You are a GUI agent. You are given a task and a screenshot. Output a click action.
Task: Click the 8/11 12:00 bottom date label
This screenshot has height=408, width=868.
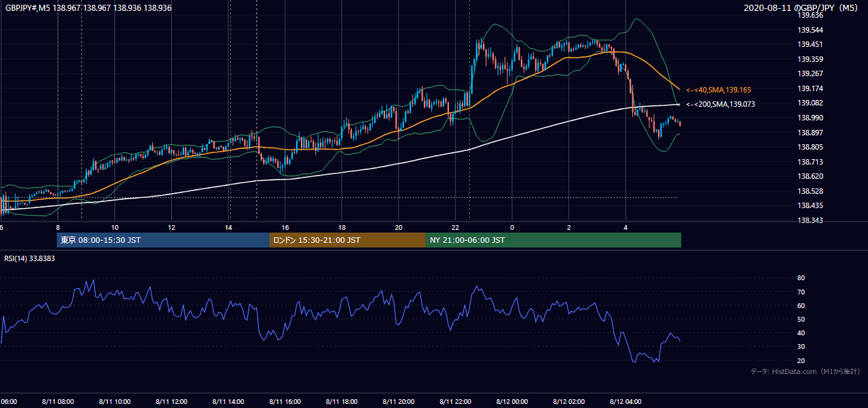tap(172, 401)
